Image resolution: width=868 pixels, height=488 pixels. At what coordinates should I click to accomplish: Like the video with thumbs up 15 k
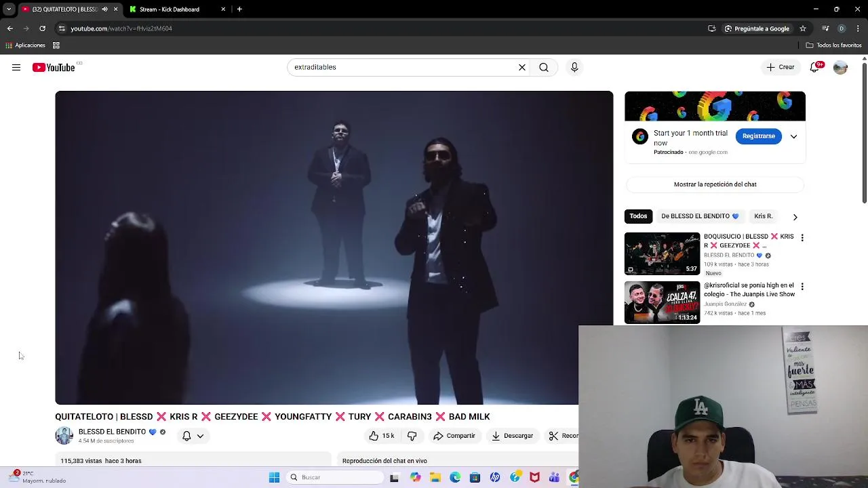point(381,436)
